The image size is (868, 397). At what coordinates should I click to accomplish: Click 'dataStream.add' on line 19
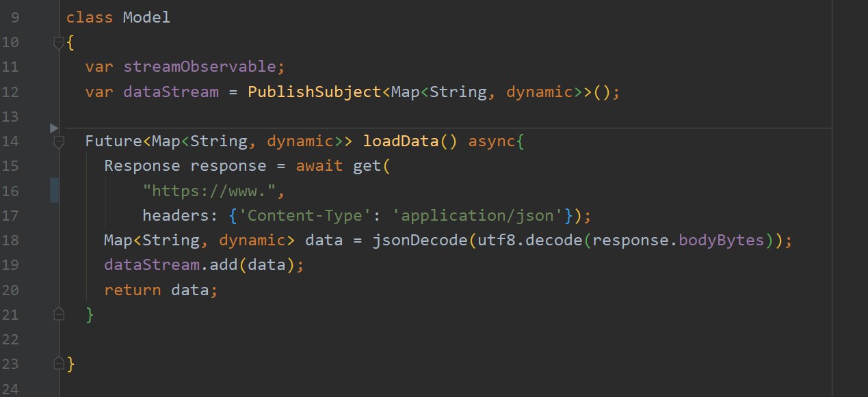[170, 264]
